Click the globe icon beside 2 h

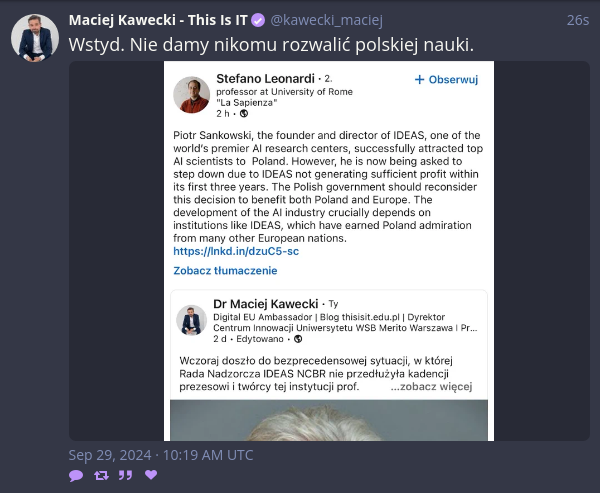244,114
